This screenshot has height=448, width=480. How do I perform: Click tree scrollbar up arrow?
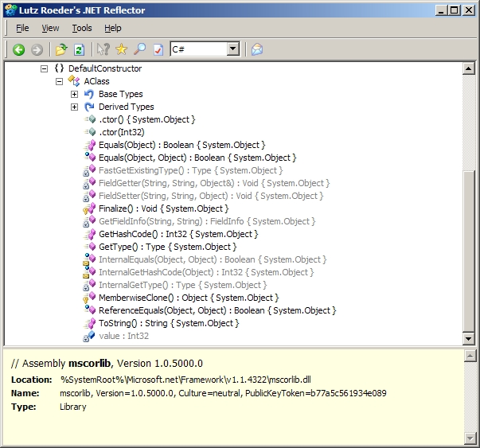click(468, 68)
